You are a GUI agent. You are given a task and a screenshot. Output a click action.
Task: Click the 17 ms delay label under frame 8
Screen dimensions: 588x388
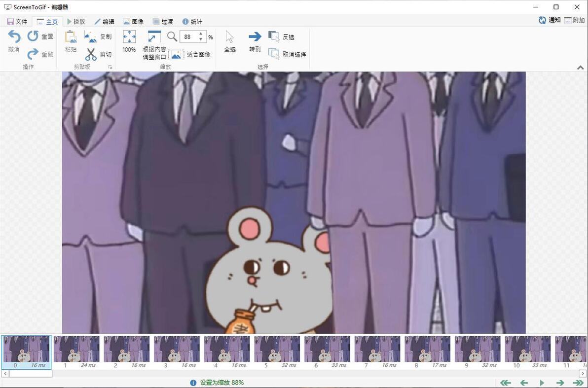tap(439, 365)
